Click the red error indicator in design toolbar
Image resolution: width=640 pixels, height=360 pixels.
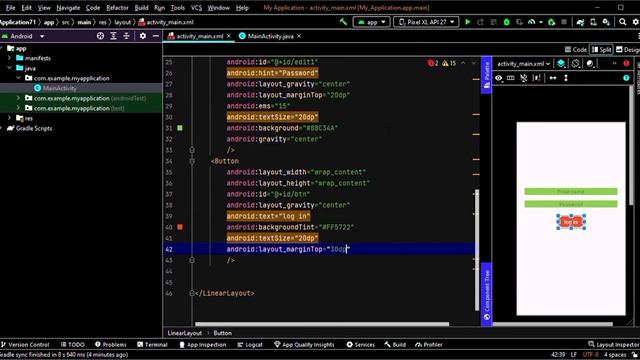pos(626,63)
